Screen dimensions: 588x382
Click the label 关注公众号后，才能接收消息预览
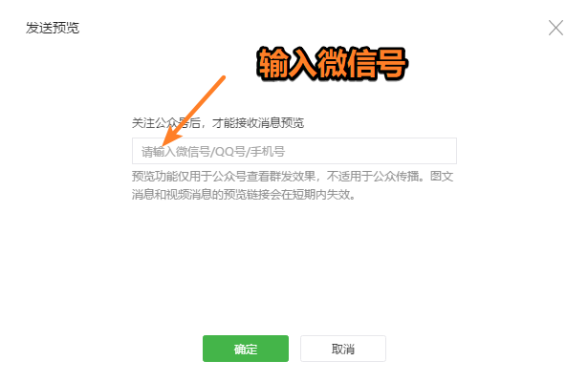tap(218, 123)
